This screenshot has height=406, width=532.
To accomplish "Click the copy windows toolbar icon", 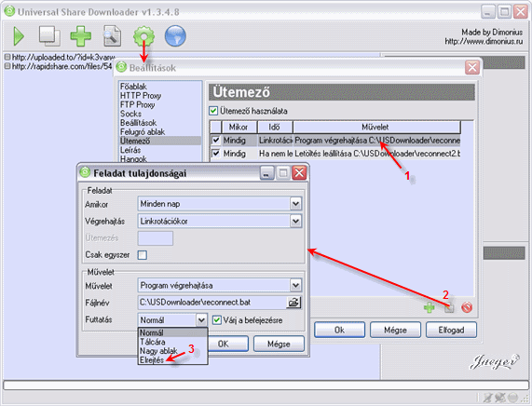I will [x=49, y=36].
